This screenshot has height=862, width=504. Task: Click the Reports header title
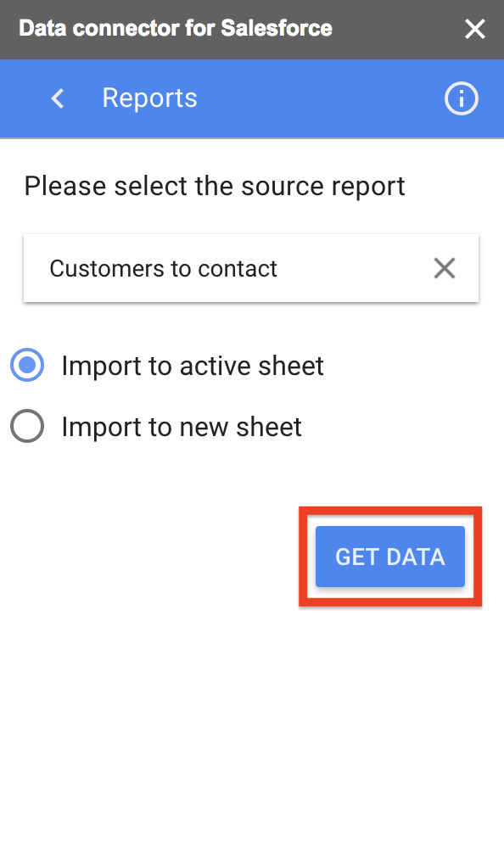tap(149, 99)
